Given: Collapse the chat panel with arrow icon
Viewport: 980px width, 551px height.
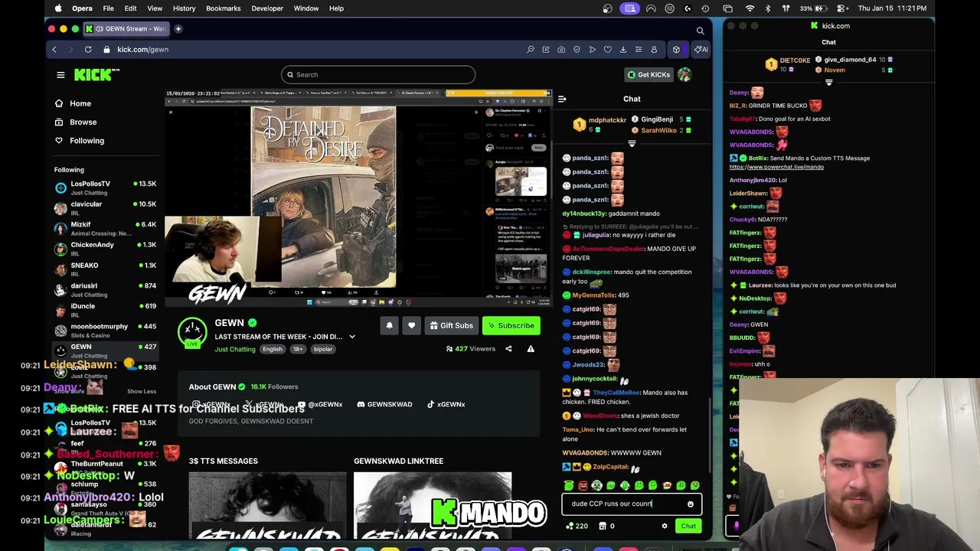Looking at the screenshot, I should pyautogui.click(x=562, y=99).
